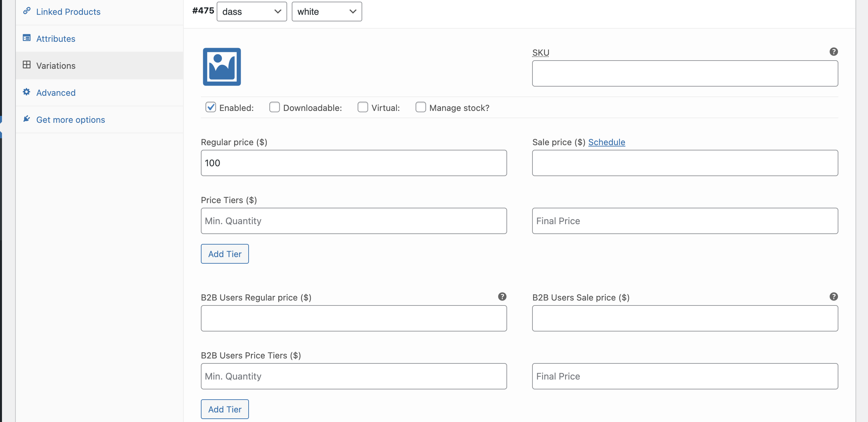This screenshot has height=422, width=868.
Task: Click B2B Users Sale price help icon
Action: tap(833, 296)
